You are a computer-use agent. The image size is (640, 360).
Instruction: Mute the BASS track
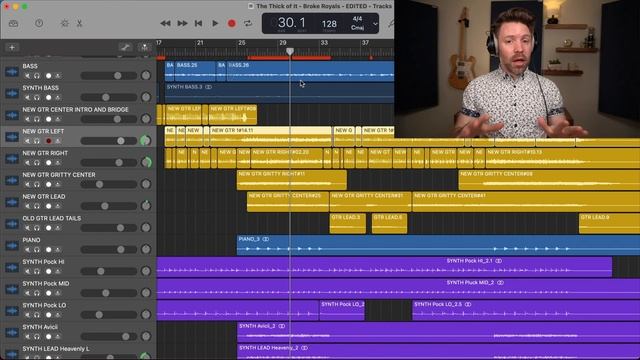[x=27, y=76]
